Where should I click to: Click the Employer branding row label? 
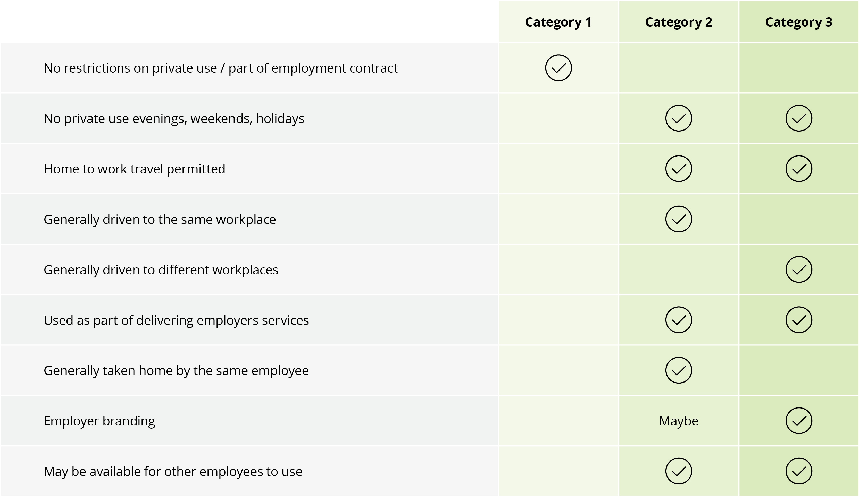pos(99,421)
